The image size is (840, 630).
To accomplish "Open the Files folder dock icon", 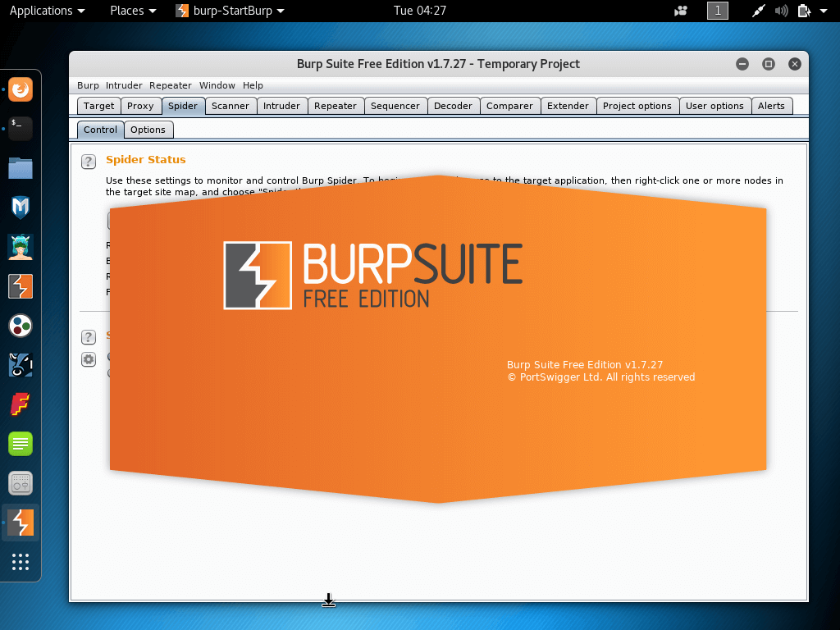I will (x=21, y=167).
